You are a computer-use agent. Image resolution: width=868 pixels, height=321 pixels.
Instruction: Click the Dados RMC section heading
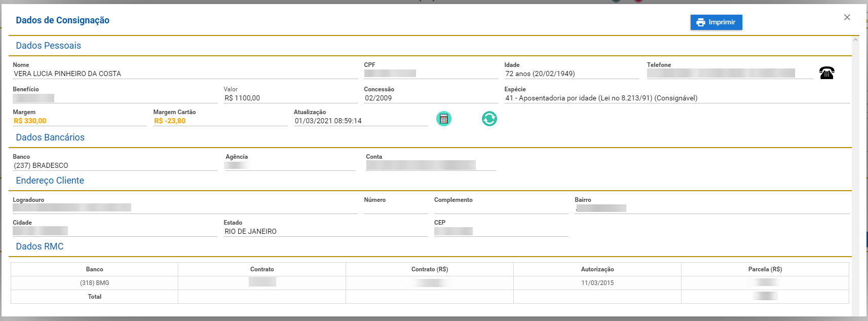click(40, 246)
